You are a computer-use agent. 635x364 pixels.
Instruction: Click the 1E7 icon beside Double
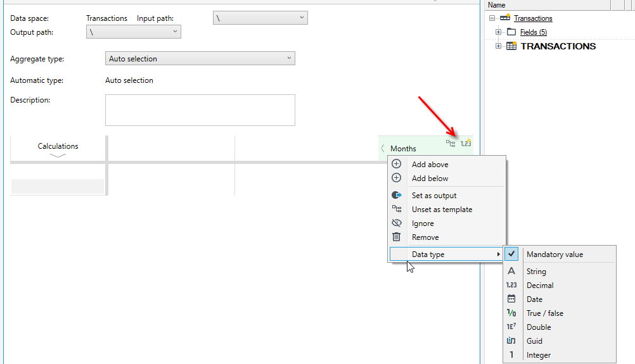click(x=511, y=327)
